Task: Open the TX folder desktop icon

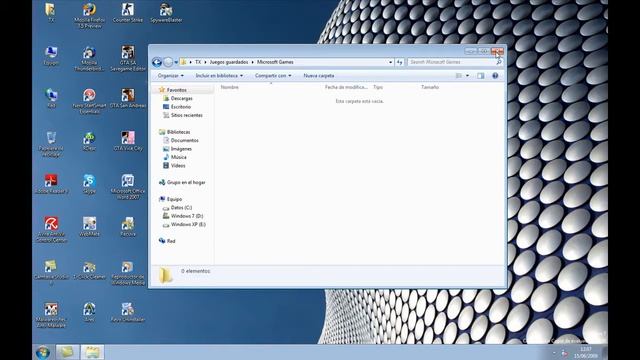Action: (x=51, y=12)
